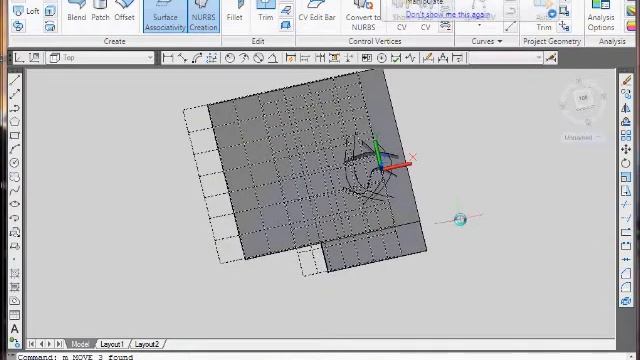Click the Offset surface tool

[x=124, y=11]
